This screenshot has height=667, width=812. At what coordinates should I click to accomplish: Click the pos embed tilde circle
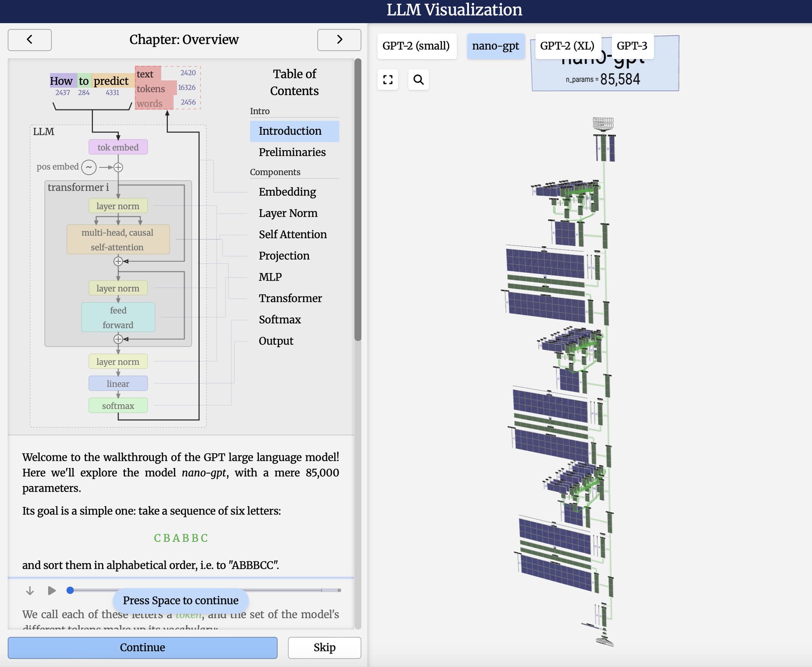[89, 167]
